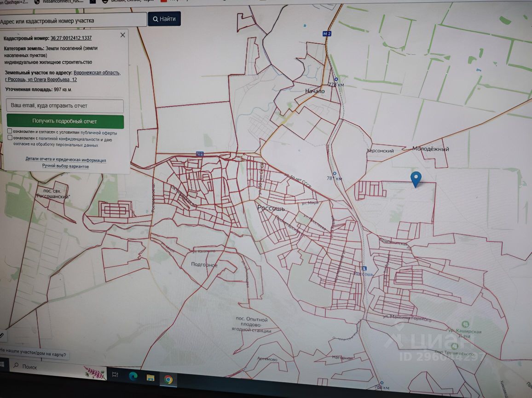Click the пос. Опытной плодово-ягодной станции label

point(251,325)
